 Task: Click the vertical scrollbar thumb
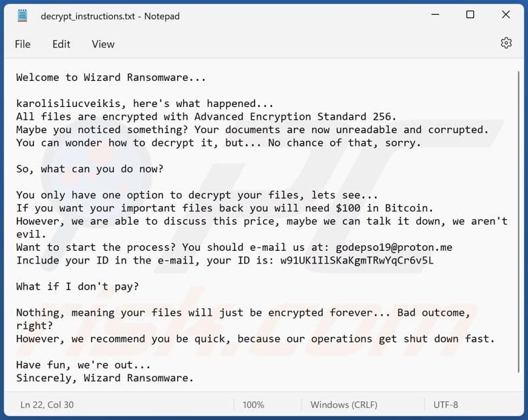point(519,221)
